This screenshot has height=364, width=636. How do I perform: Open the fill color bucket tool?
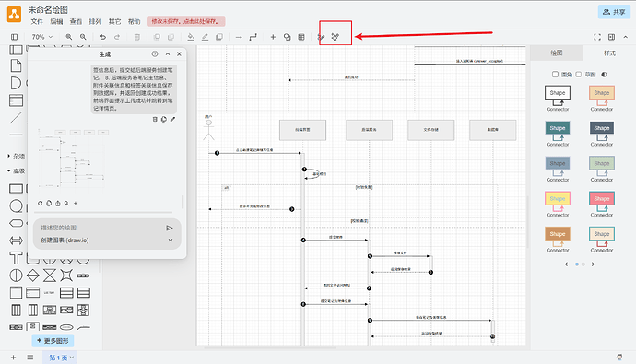pos(191,37)
